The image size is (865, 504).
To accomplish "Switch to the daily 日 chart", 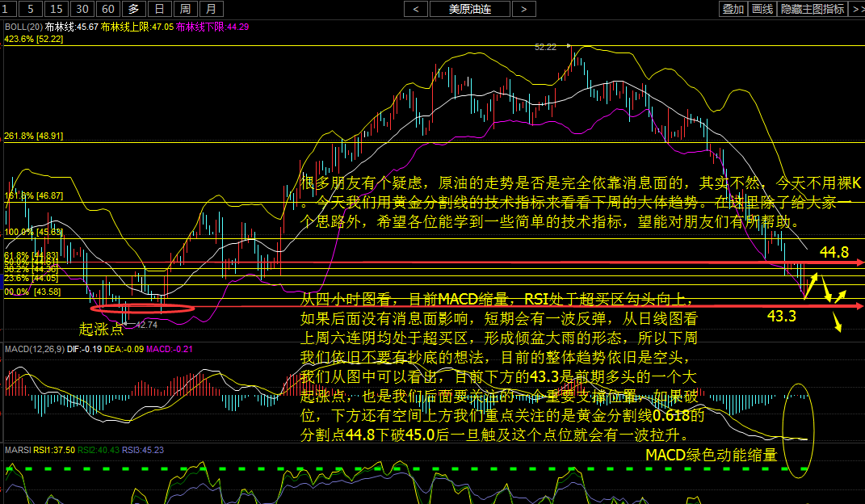I will [159, 9].
